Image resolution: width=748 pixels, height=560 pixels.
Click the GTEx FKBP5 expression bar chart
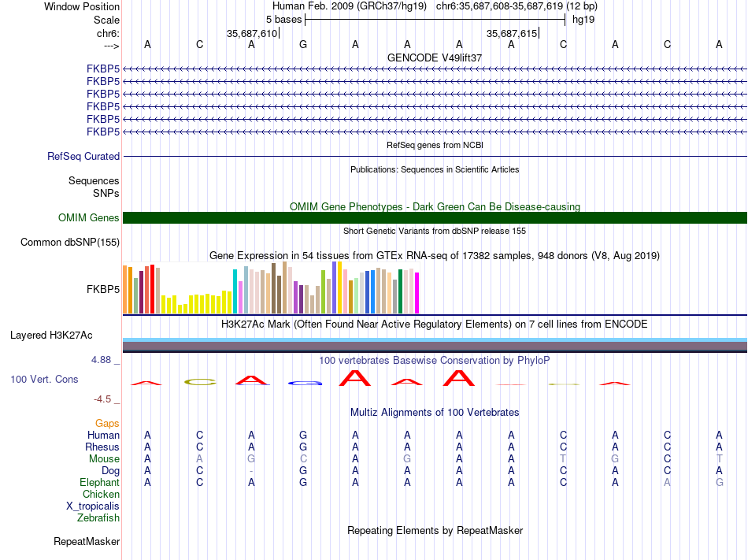271,287
